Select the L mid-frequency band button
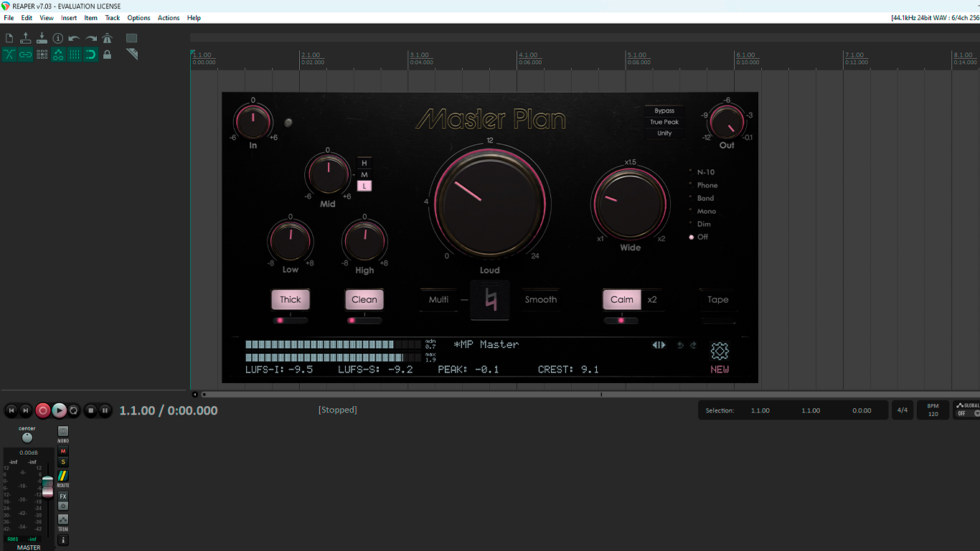This screenshot has height=551, width=980. tap(364, 186)
